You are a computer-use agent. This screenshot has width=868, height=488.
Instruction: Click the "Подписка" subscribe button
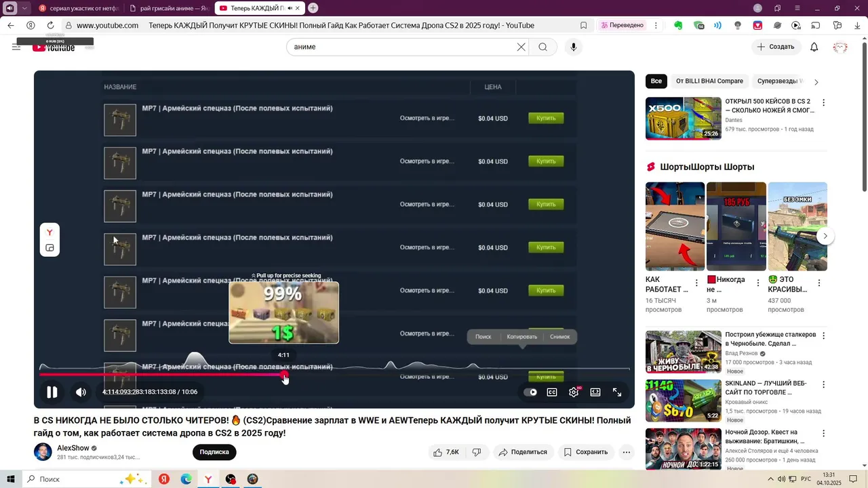pyautogui.click(x=214, y=452)
